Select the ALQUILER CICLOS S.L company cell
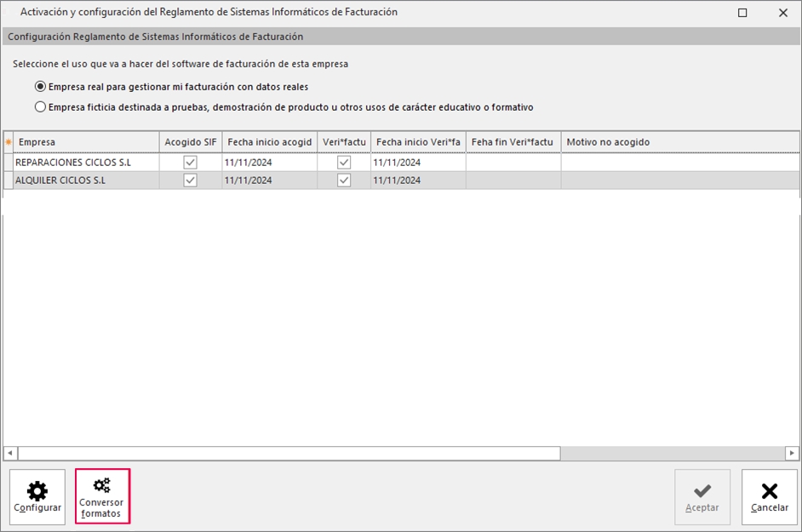 [86, 180]
